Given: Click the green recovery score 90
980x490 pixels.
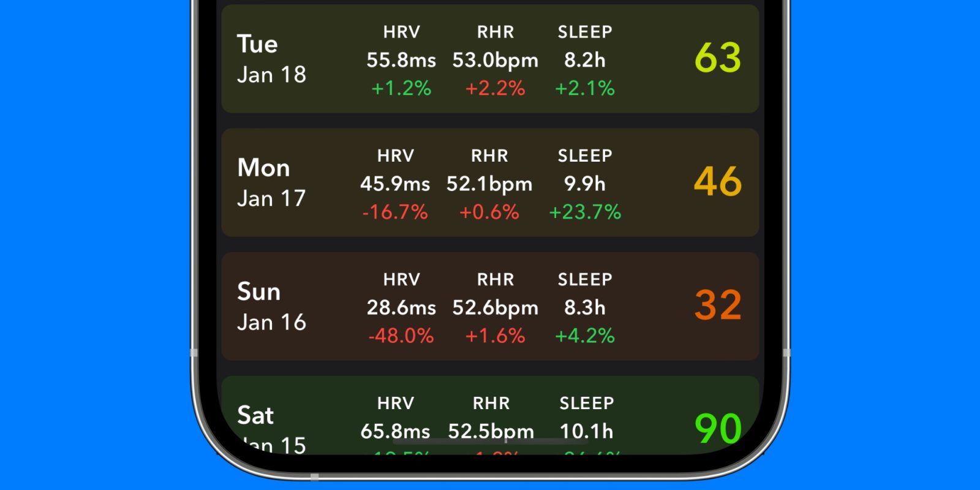Looking at the screenshot, I should (717, 428).
